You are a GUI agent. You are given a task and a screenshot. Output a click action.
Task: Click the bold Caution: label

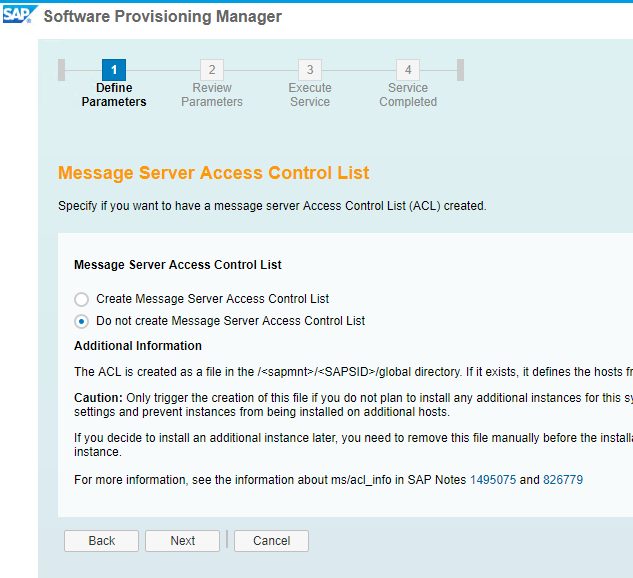(98, 398)
